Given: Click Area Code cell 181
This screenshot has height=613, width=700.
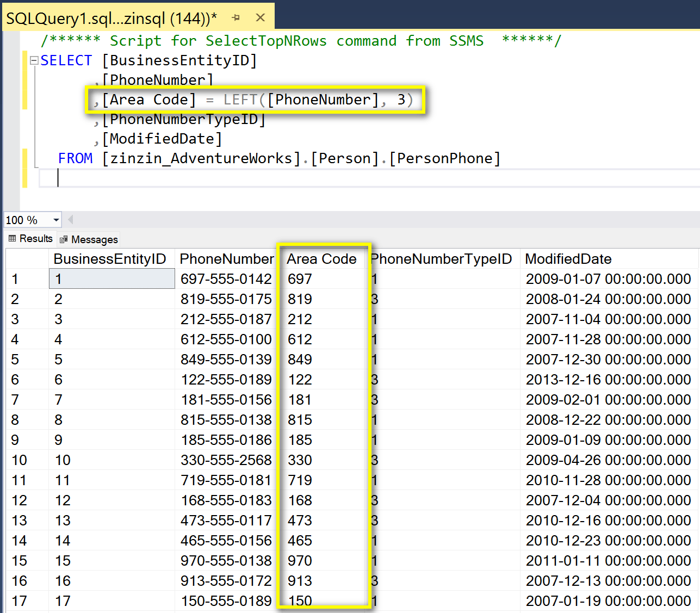Looking at the screenshot, I should pyautogui.click(x=323, y=400).
